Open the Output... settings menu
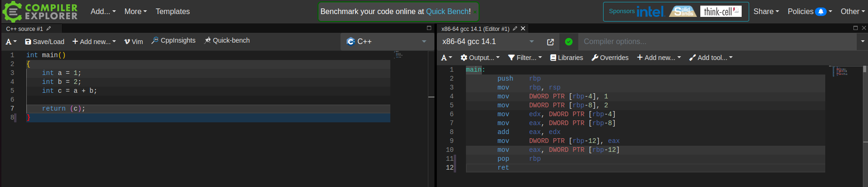This screenshot has height=187, width=868. [480, 58]
